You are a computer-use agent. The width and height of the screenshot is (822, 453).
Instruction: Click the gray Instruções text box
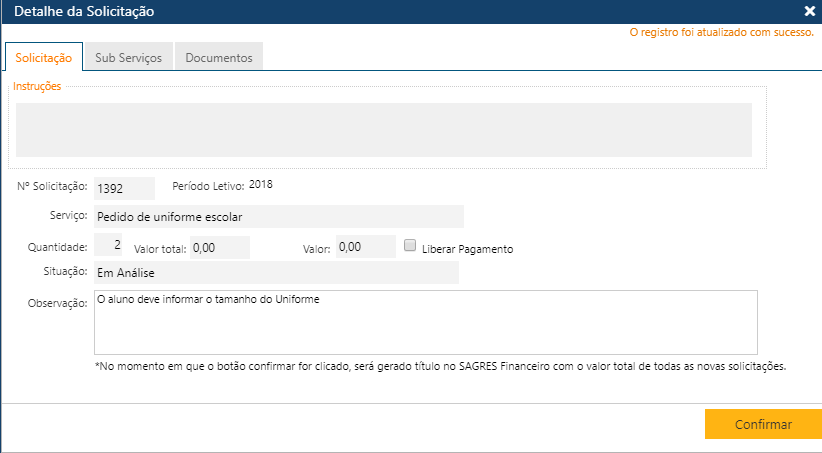pos(383,130)
